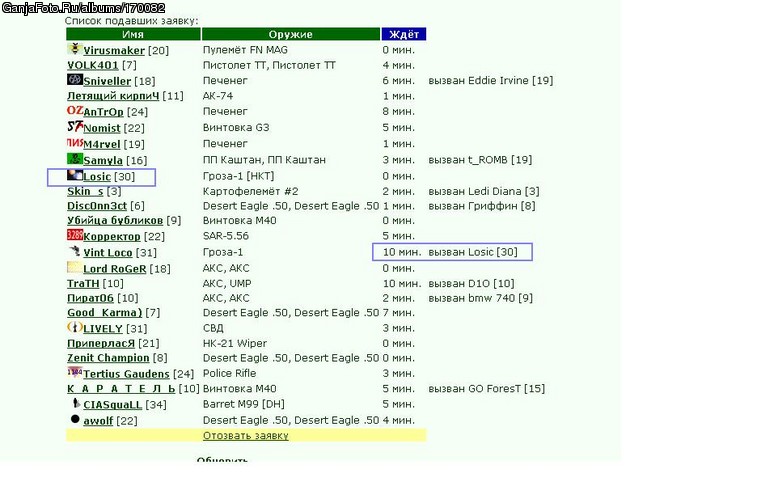778x503 pixels.
Task: Click weapon 'Картофелемёт #2'
Action: pyautogui.click(x=251, y=191)
